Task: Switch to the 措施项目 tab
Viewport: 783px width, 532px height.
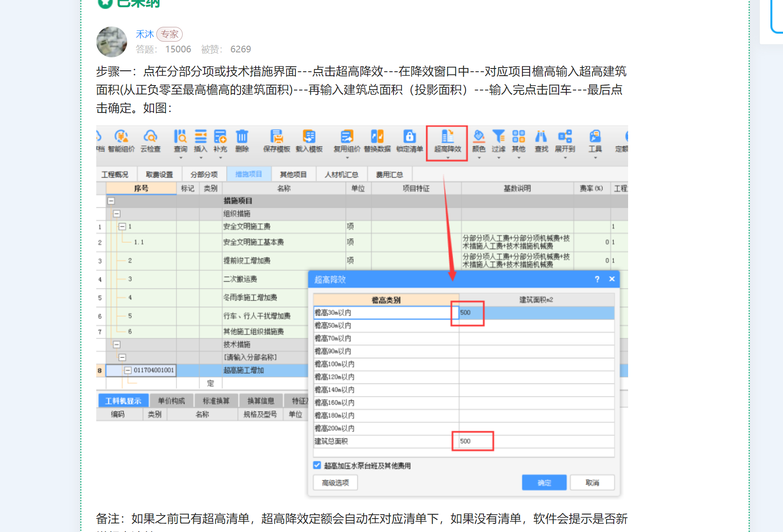Action: (x=249, y=174)
